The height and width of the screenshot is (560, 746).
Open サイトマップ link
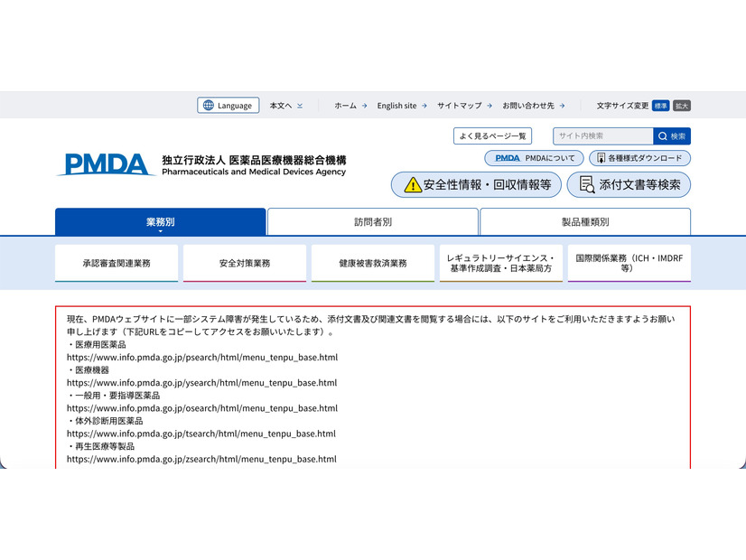pos(460,106)
